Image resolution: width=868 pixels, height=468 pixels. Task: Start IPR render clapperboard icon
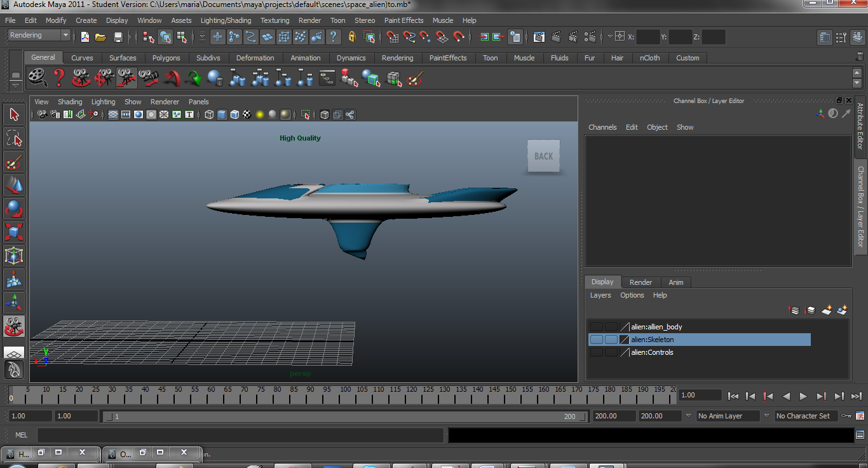[x=573, y=37]
